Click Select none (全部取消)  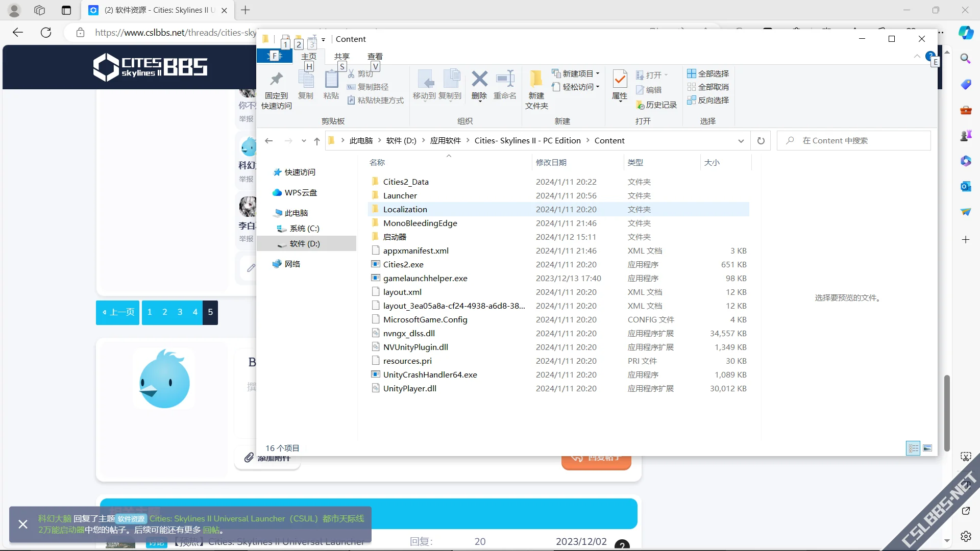(708, 87)
